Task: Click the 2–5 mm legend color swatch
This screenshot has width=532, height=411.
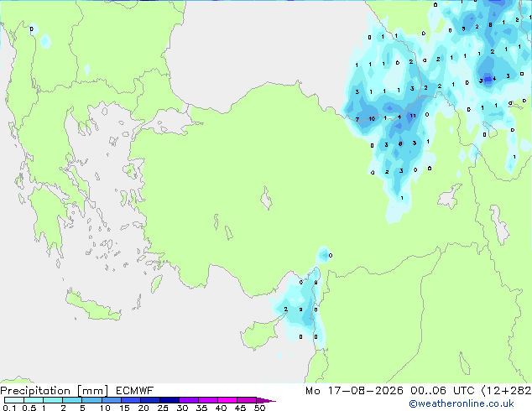Action: [72, 400]
